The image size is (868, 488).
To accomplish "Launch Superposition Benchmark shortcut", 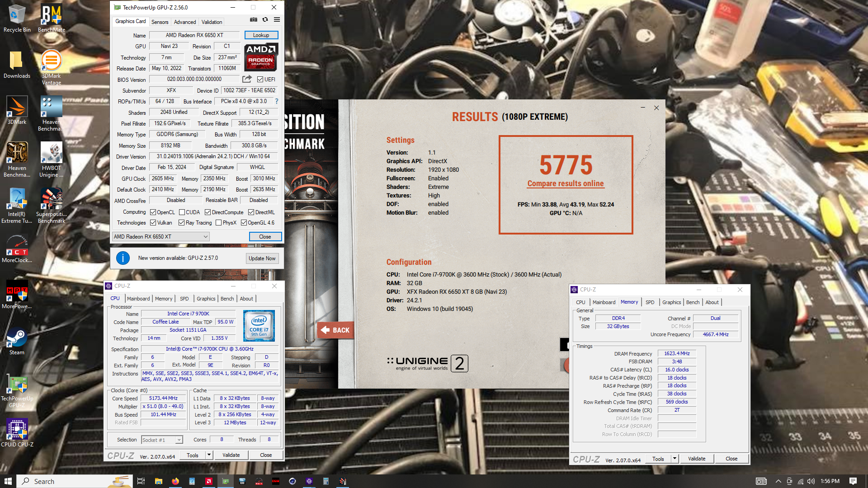I will point(51,206).
